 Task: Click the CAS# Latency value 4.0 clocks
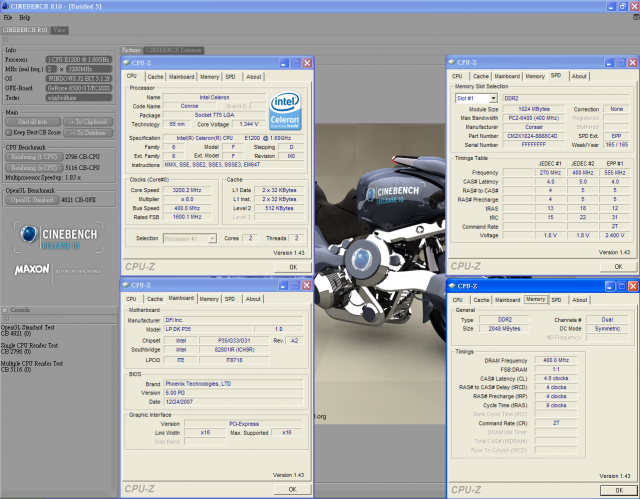(556, 378)
